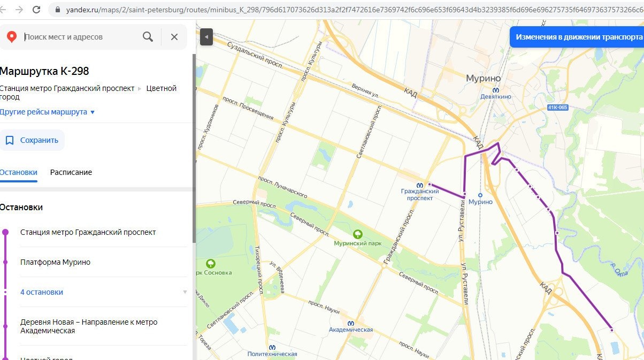Screen dimensions: 644x360
Task: Collapse the side panel arrow button
Action: pyautogui.click(x=206, y=37)
